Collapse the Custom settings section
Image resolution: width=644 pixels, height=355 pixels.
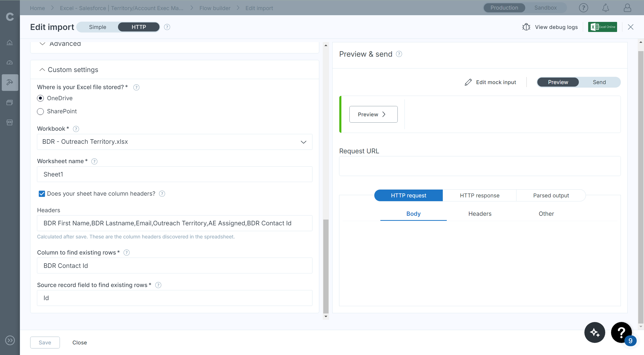(42, 69)
